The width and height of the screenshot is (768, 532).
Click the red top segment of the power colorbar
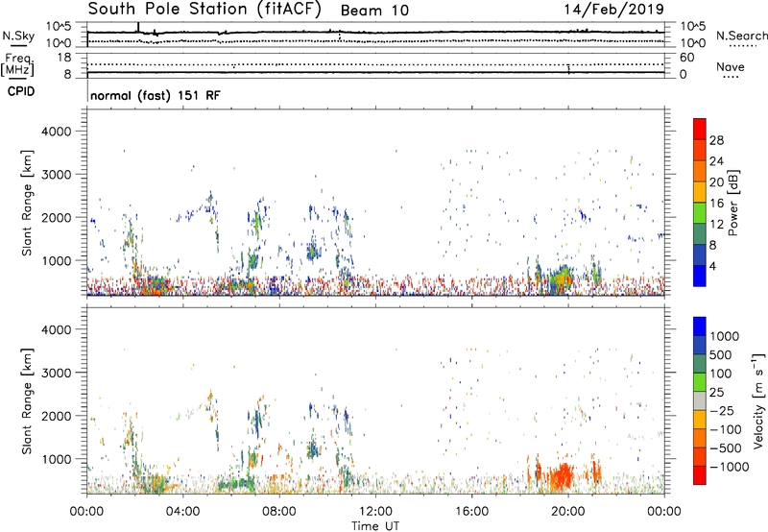tap(700, 129)
